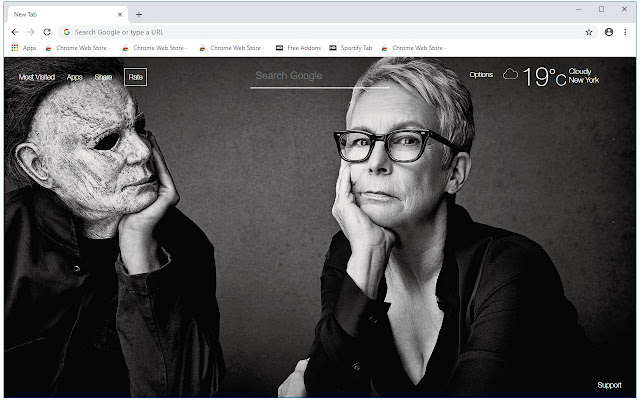Click the Share menu item
This screenshot has height=400, width=640.
point(103,77)
